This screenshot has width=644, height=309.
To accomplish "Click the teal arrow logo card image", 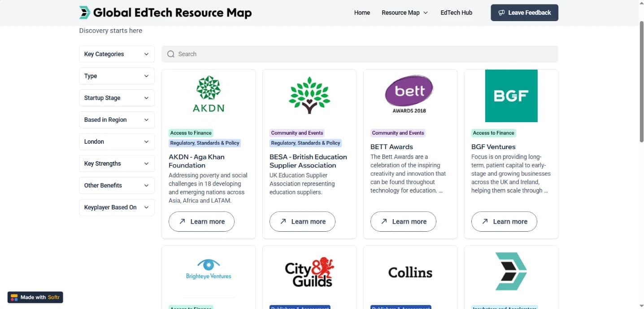I will point(511,271).
